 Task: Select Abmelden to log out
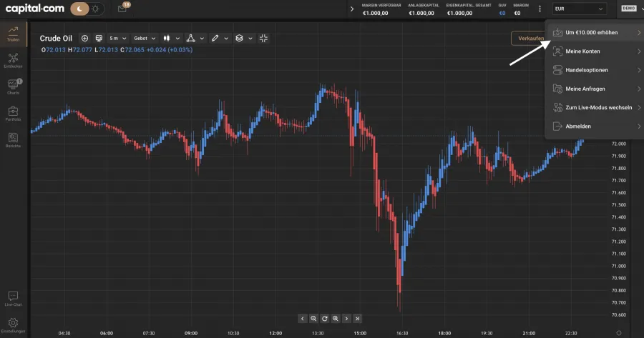596,126
